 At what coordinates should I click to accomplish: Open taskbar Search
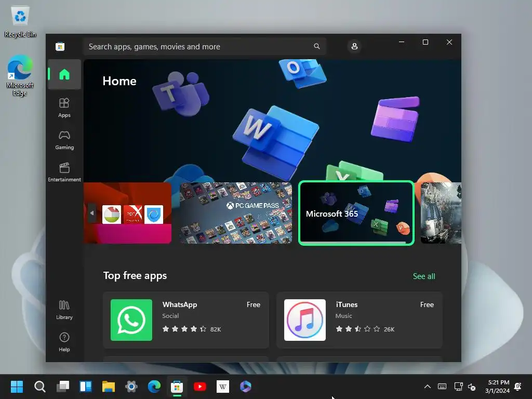(x=39, y=387)
